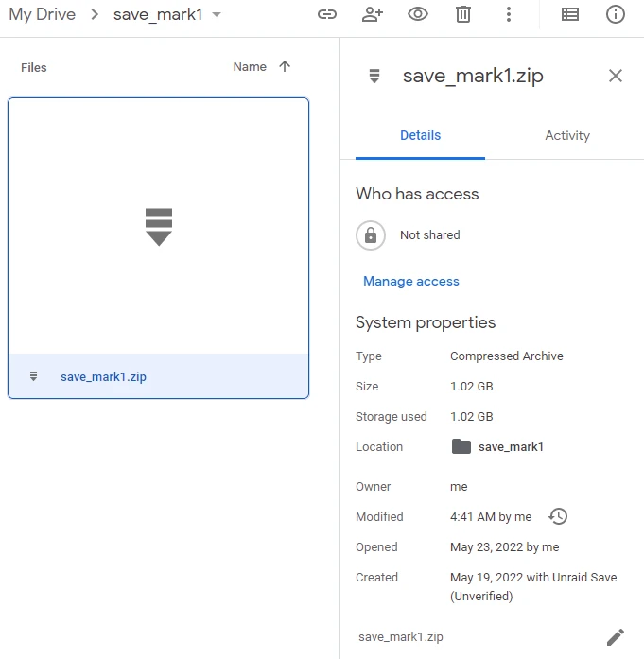
Task: Select the Details tab
Action: (x=420, y=136)
